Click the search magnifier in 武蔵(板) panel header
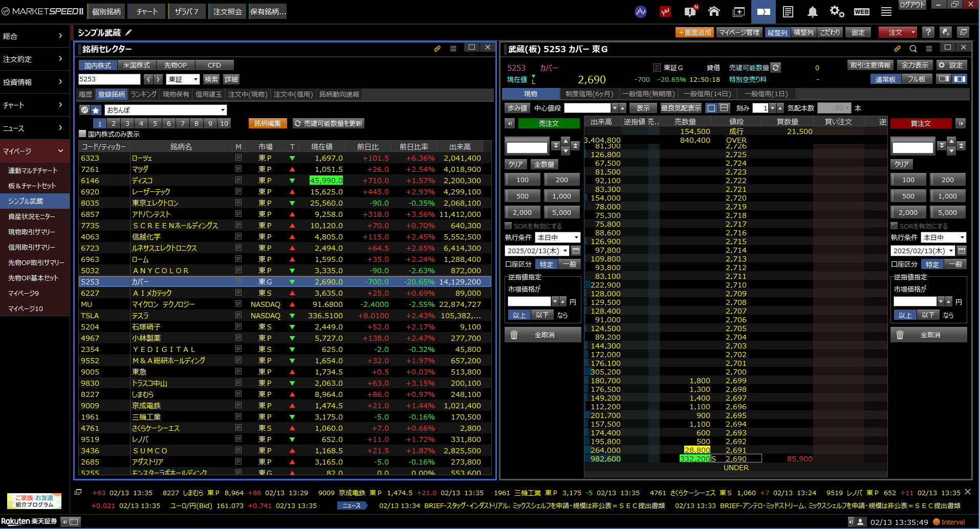The width and height of the screenshot is (980, 529). (913, 49)
